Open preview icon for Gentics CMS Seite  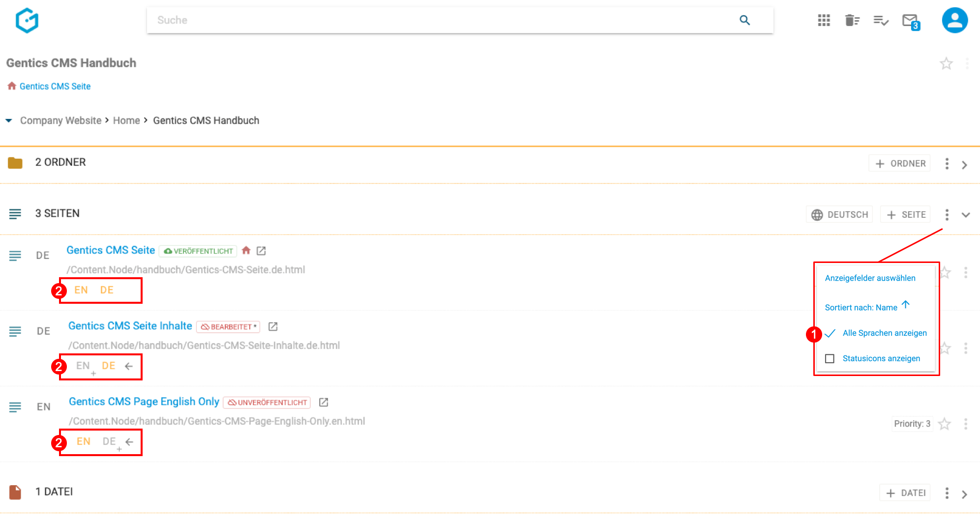[261, 251]
